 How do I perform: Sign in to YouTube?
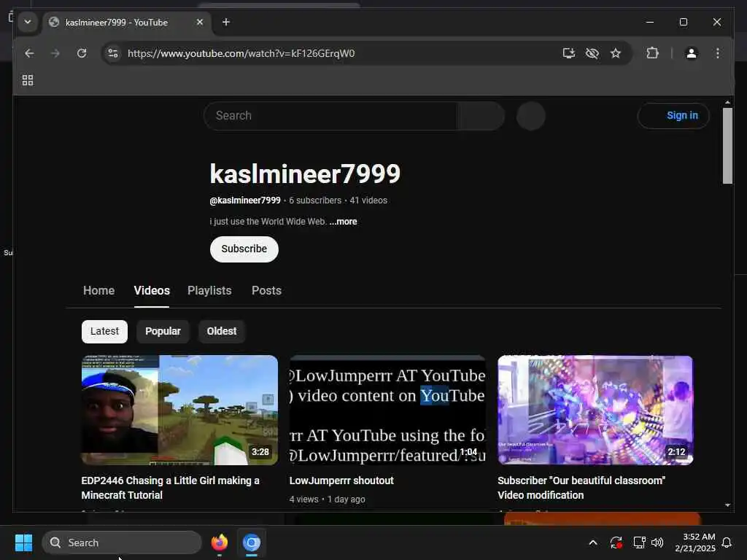pyautogui.click(x=673, y=116)
